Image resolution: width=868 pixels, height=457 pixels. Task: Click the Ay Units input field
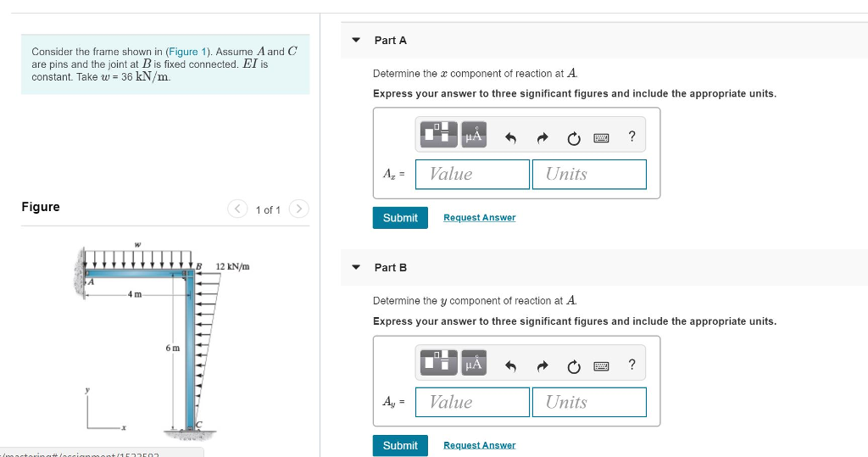pos(590,402)
